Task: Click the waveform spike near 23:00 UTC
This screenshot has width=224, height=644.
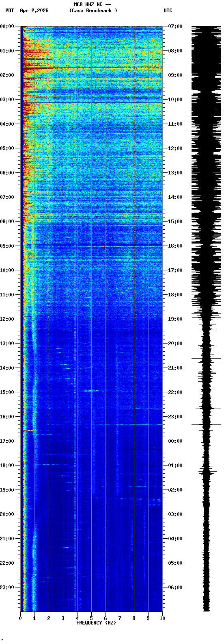Action: pos(206,424)
